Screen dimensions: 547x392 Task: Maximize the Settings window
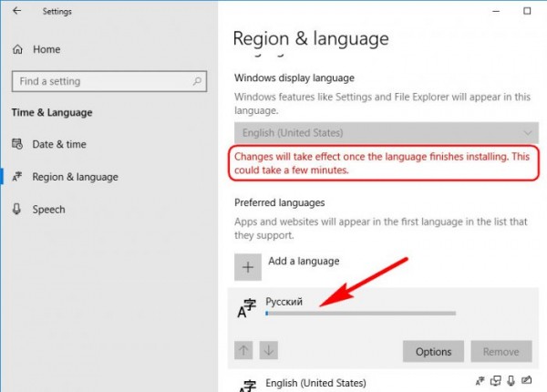[527, 11]
